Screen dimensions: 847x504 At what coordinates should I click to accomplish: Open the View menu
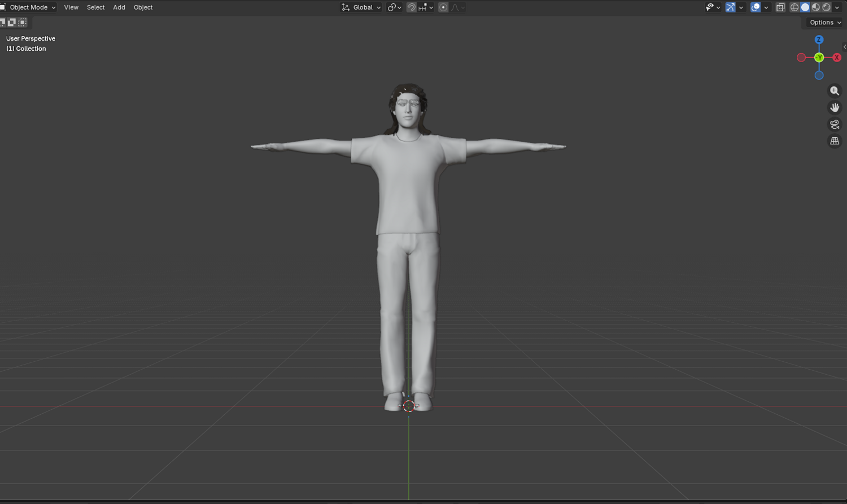tap(71, 7)
